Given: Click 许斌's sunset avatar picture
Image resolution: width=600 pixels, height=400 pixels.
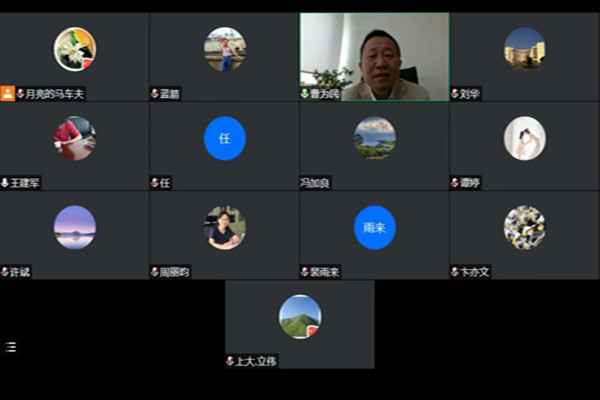Looking at the screenshot, I should [75, 227].
